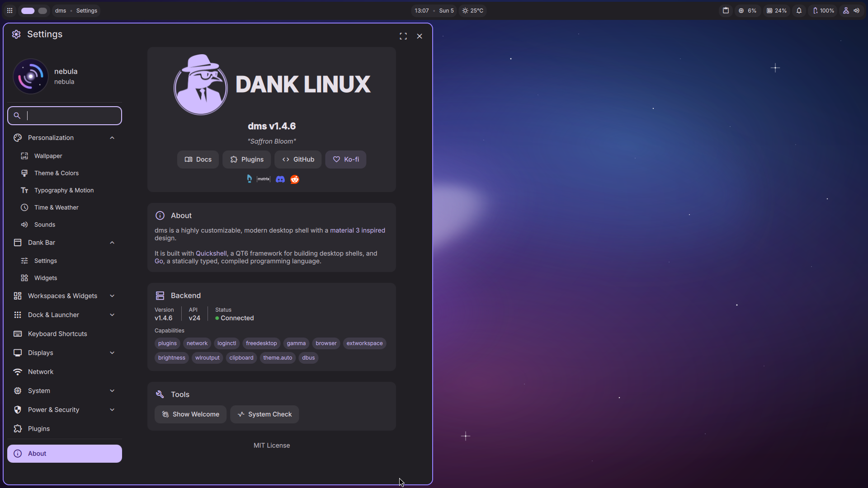Open memory usage 24% widget
This screenshot has height=488, width=868.
tap(776, 10)
